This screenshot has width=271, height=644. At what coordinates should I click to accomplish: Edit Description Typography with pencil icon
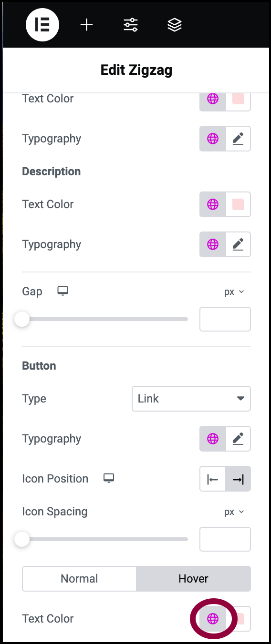click(x=238, y=244)
